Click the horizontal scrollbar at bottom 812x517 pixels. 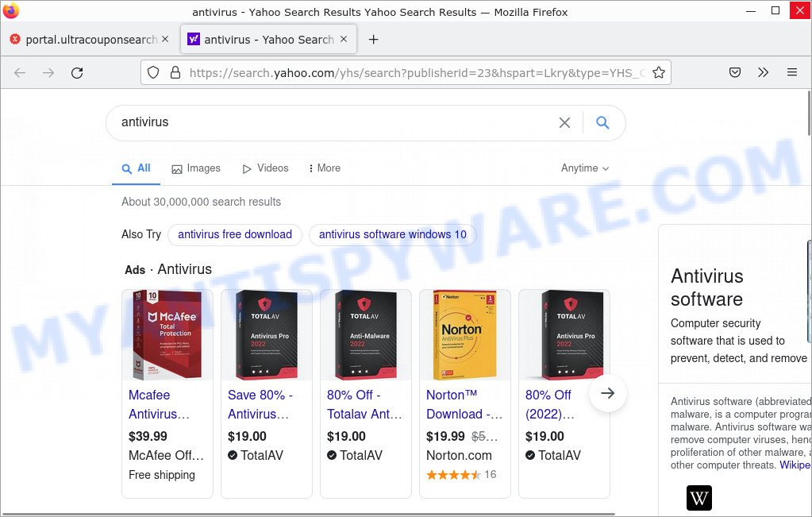[x=310, y=515]
